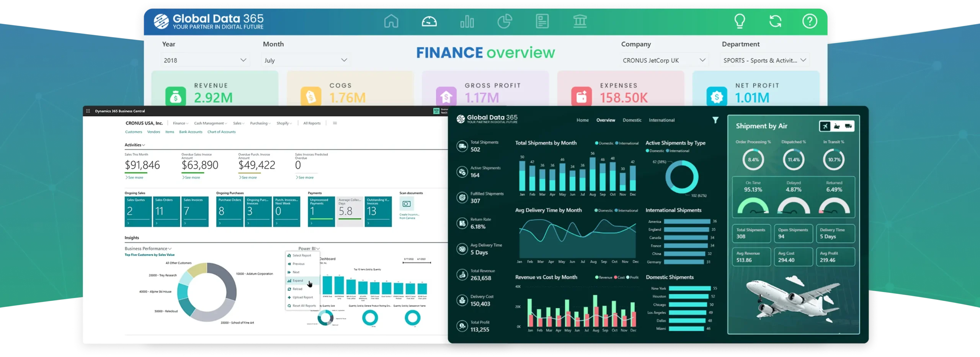Click the camera icon under Scan documents

click(x=407, y=204)
